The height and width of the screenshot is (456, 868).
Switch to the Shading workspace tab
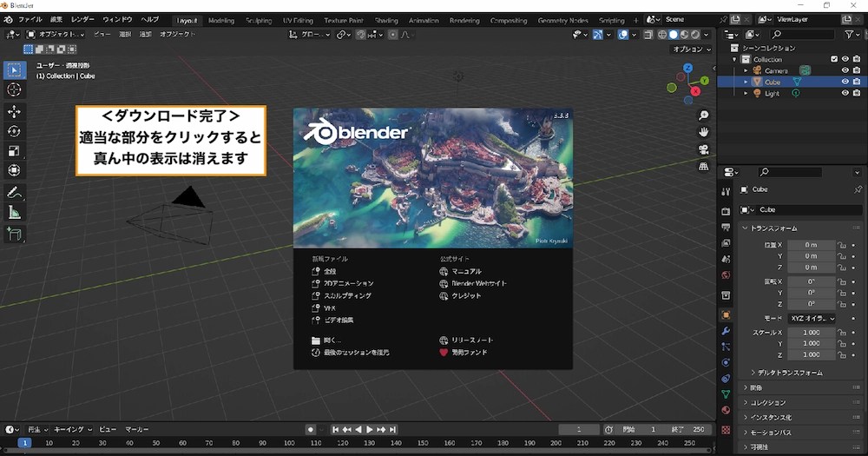tap(386, 21)
